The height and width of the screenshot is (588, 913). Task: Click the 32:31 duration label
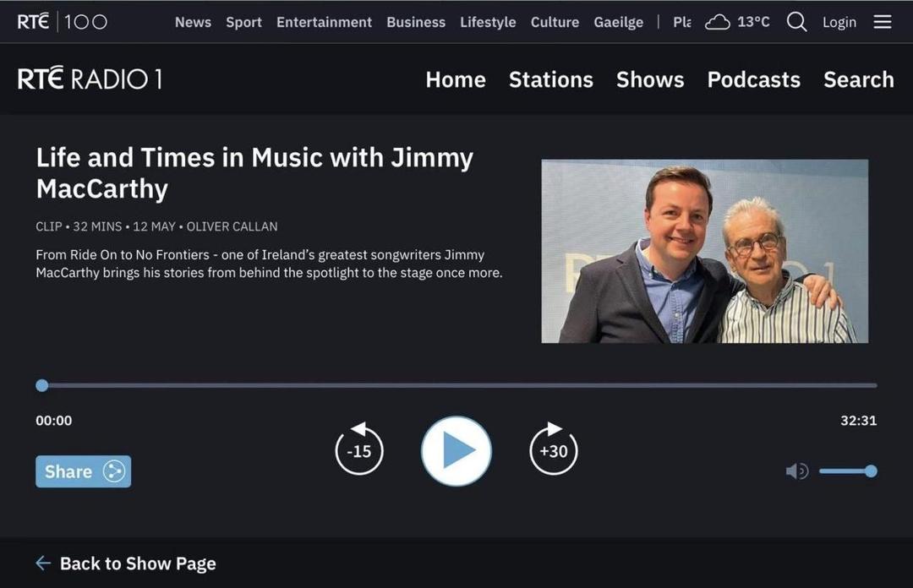tap(858, 421)
